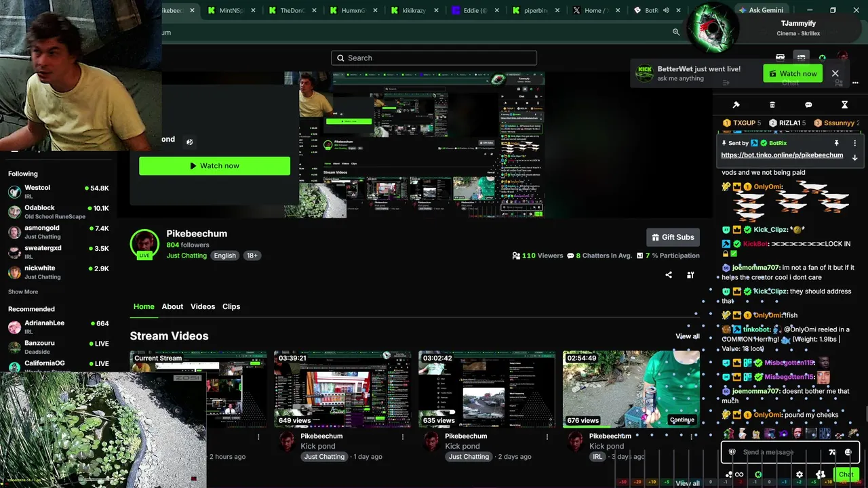Image resolution: width=868 pixels, height=488 pixels.
Task: Open the pinned message three-dot menu
Action: pyautogui.click(x=854, y=143)
